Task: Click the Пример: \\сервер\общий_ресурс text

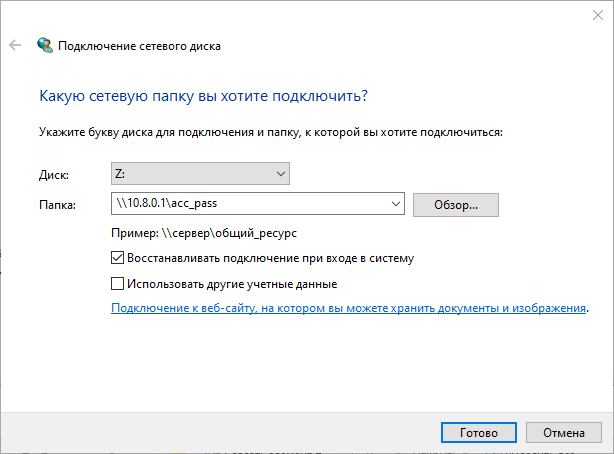Action: tap(204, 233)
